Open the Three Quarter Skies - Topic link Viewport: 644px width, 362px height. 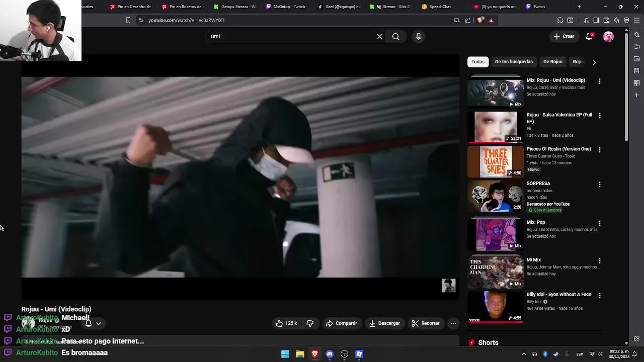(550, 156)
